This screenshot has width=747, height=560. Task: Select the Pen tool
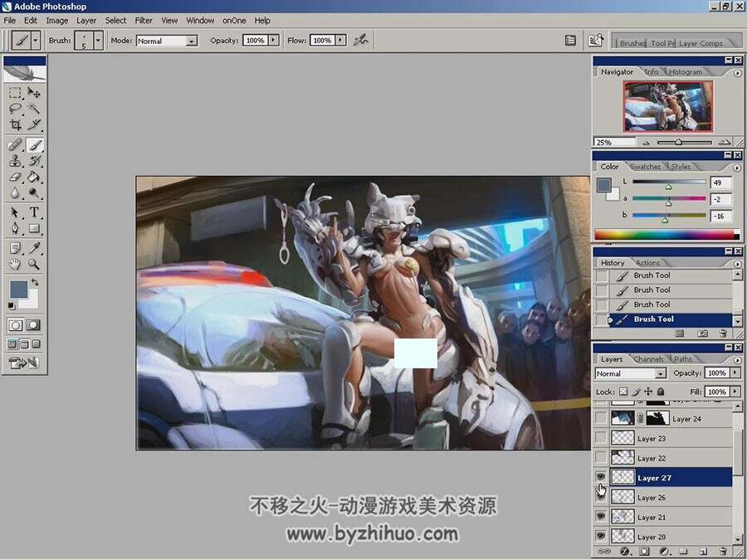[x=15, y=229]
